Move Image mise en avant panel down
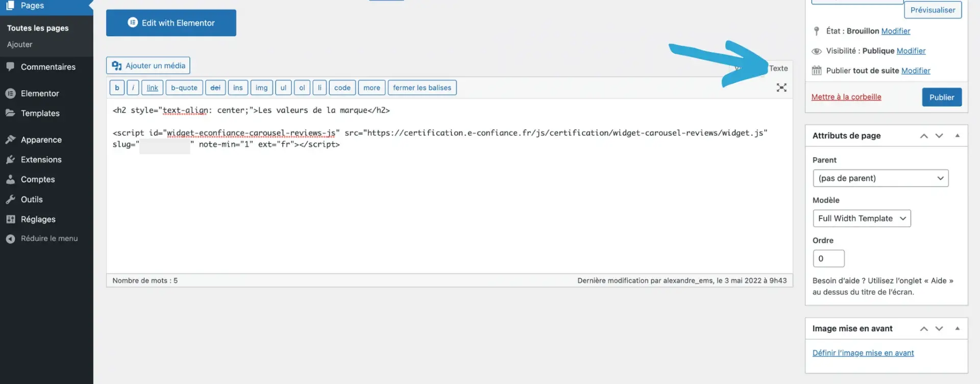 (939, 328)
